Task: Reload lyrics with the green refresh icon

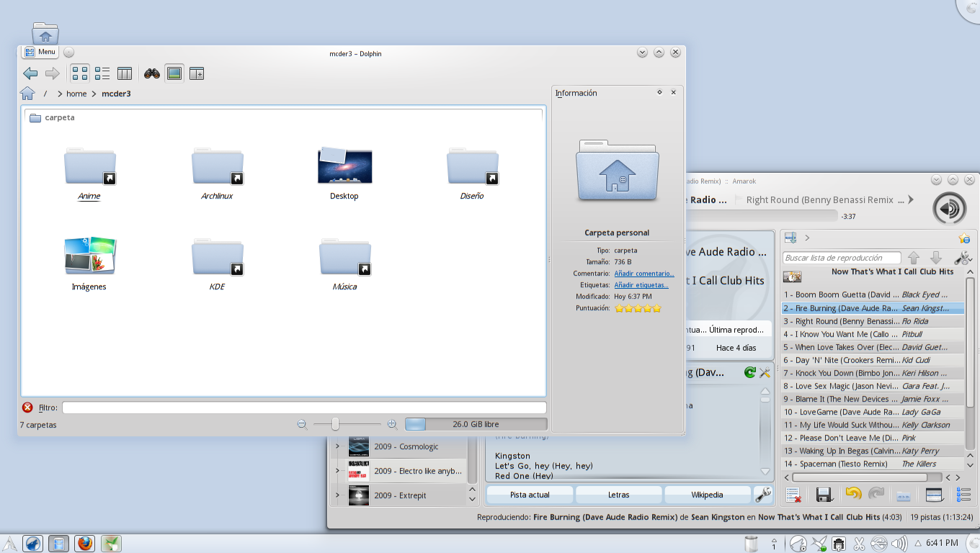Action: pyautogui.click(x=749, y=372)
